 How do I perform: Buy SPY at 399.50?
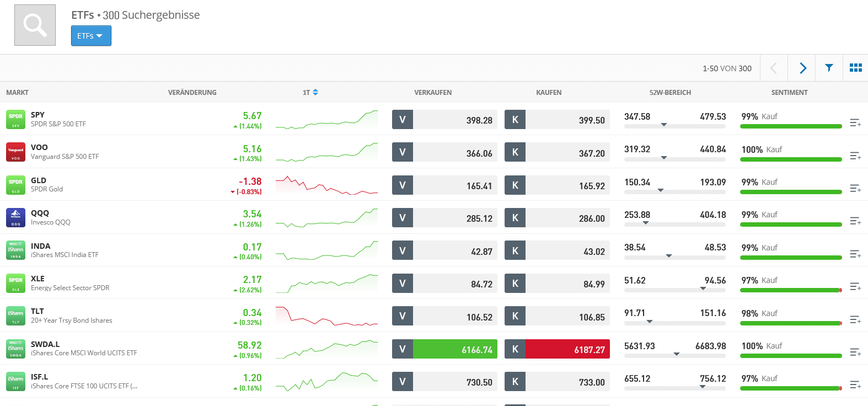557,120
